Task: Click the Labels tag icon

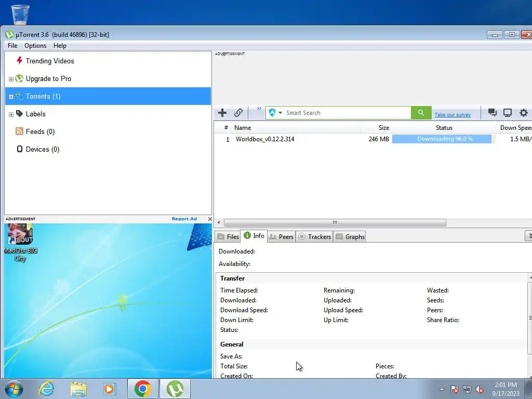Action: (x=19, y=114)
